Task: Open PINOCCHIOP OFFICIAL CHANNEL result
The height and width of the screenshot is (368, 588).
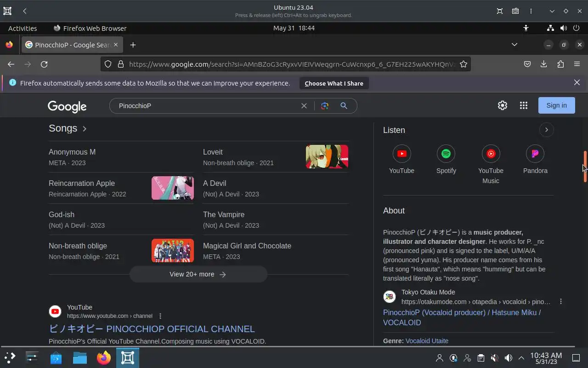Action: click(152, 329)
